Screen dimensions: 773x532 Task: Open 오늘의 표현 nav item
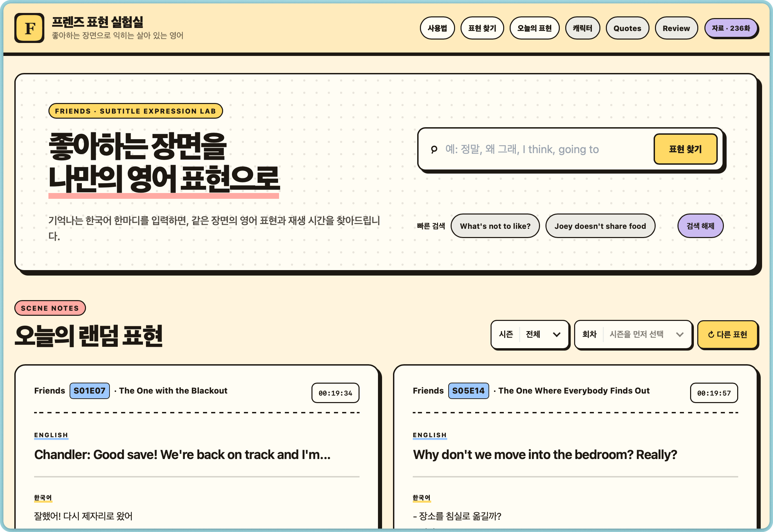(535, 28)
